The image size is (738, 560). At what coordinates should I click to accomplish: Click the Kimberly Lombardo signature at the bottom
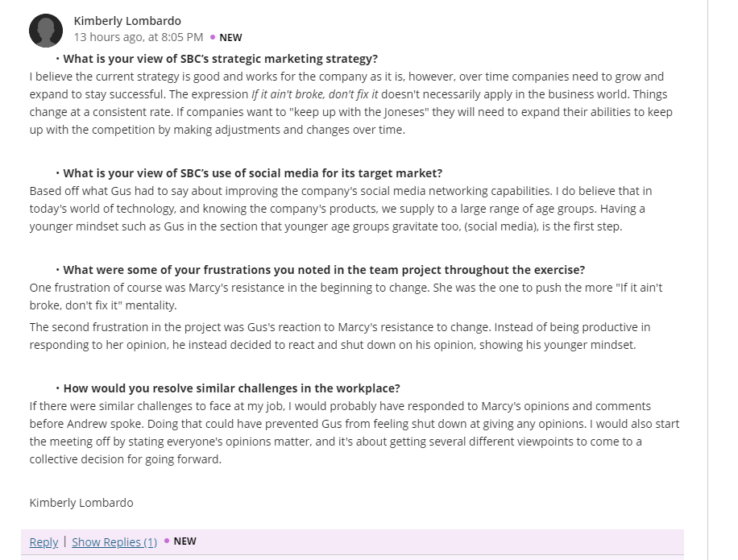pyautogui.click(x=81, y=503)
